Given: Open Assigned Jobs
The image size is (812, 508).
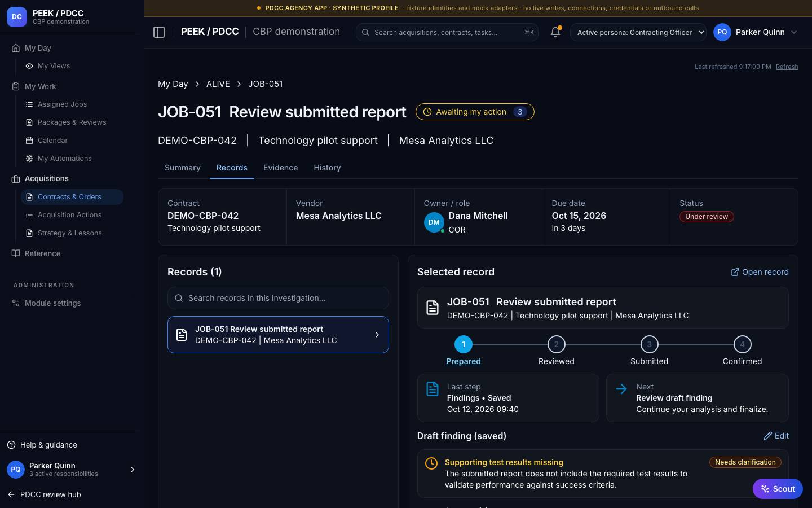Looking at the screenshot, I should point(62,104).
